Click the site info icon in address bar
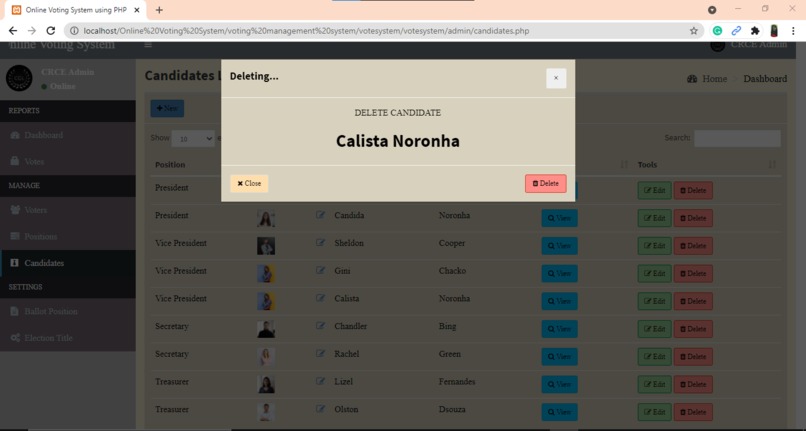This screenshot has height=431, width=806. 74,31
